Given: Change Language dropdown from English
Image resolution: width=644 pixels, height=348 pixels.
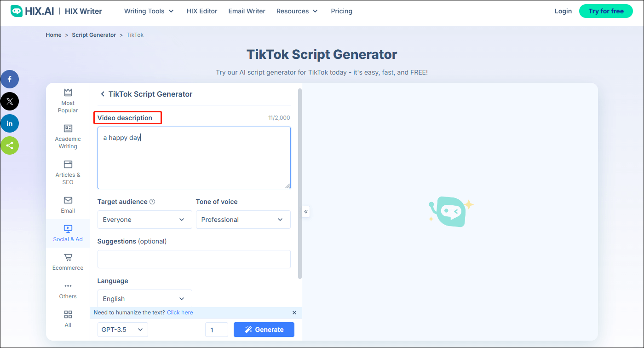Looking at the screenshot, I should click(145, 298).
